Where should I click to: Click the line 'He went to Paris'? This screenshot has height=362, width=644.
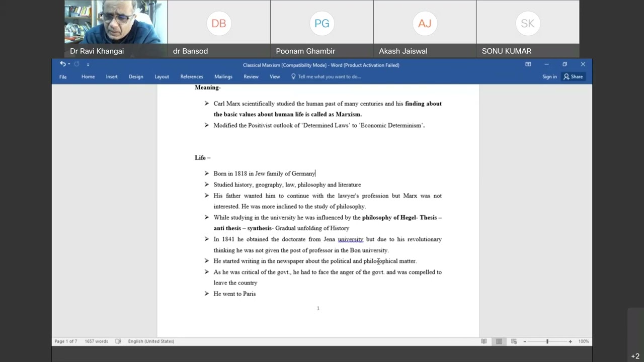pyautogui.click(x=234, y=294)
